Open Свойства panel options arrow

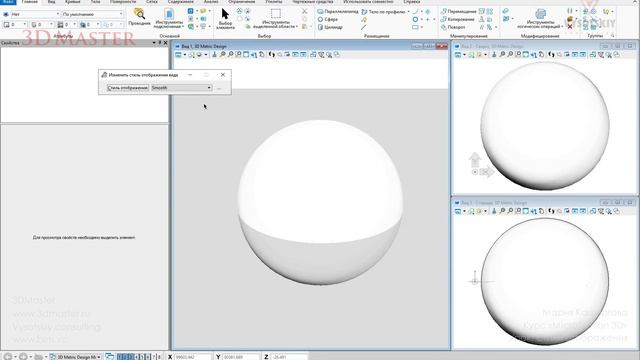[x=154, y=43]
